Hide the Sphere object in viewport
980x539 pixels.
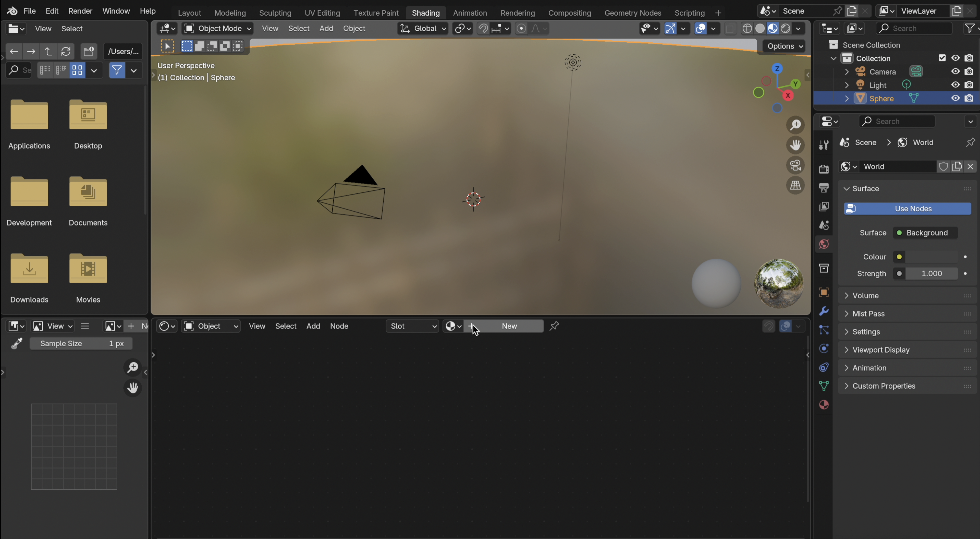955,98
